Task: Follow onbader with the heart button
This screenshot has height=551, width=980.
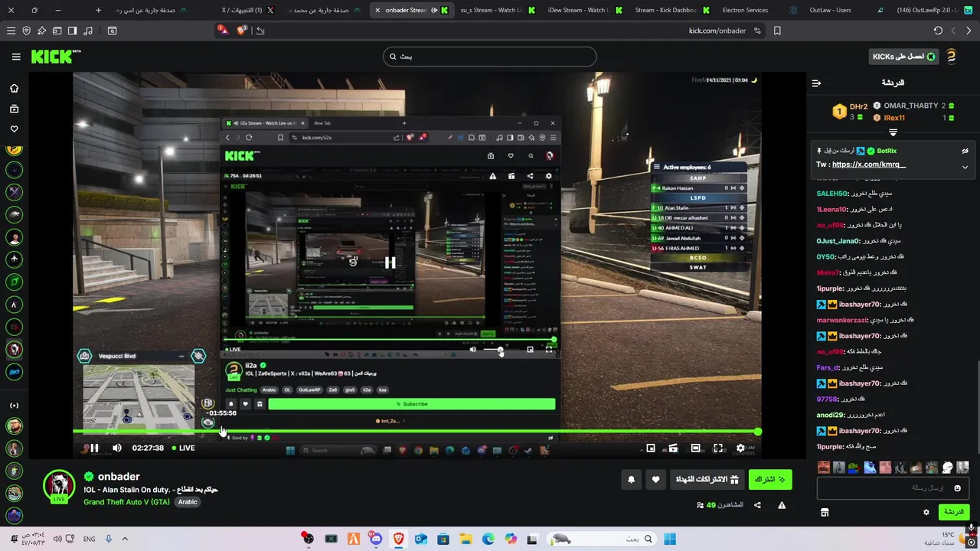Action: coord(655,480)
